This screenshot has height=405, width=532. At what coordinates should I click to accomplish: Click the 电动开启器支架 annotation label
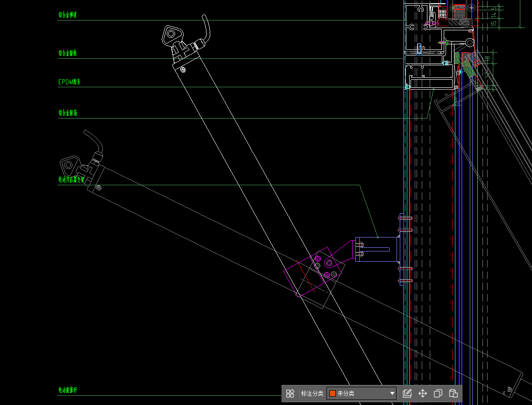[71, 180]
